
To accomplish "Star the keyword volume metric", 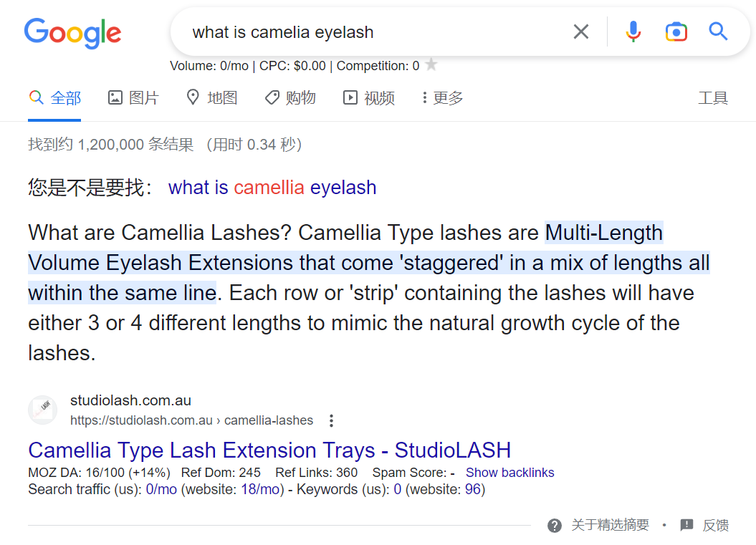I will click(x=431, y=64).
